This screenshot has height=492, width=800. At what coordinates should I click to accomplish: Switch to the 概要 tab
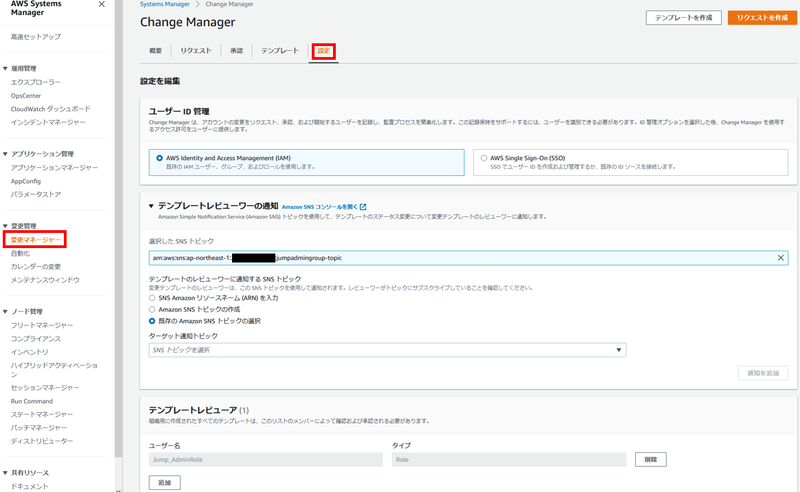156,51
